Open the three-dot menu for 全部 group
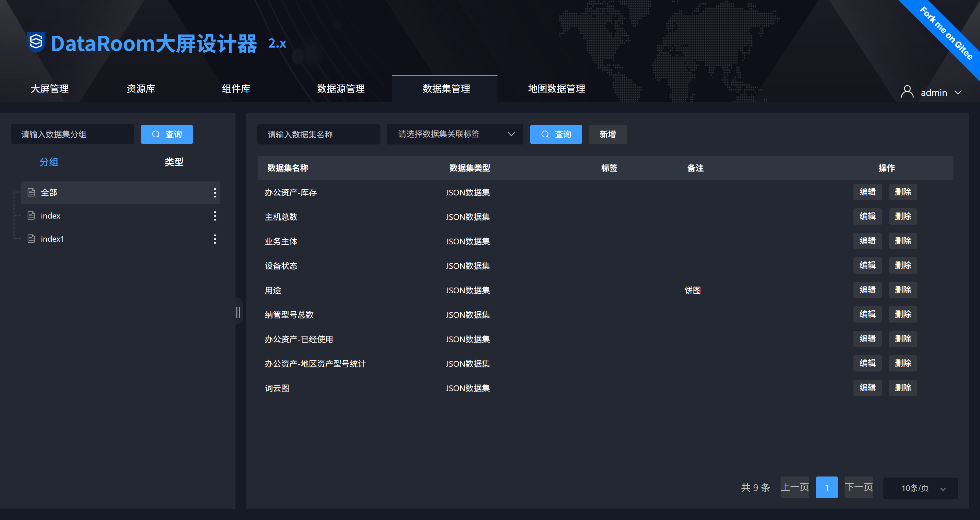This screenshot has width=980, height=520. tap(215, 193)
